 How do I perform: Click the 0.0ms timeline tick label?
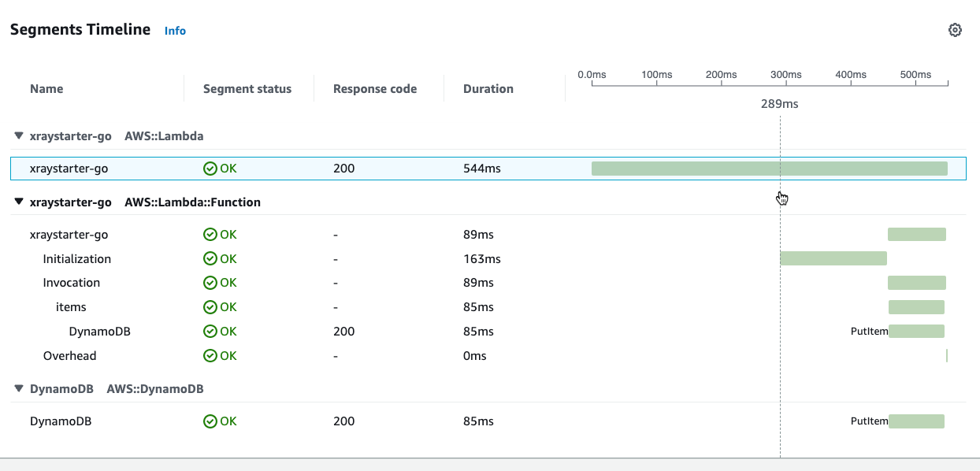tap(592, 74)
